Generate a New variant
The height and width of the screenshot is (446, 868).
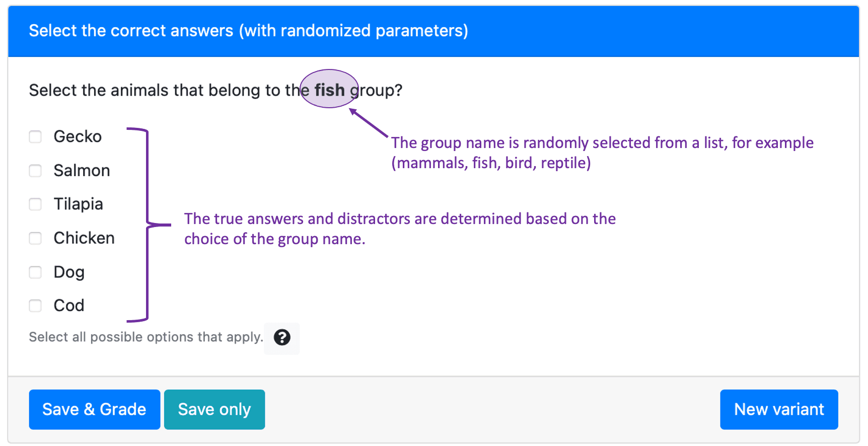click(779, 409)
